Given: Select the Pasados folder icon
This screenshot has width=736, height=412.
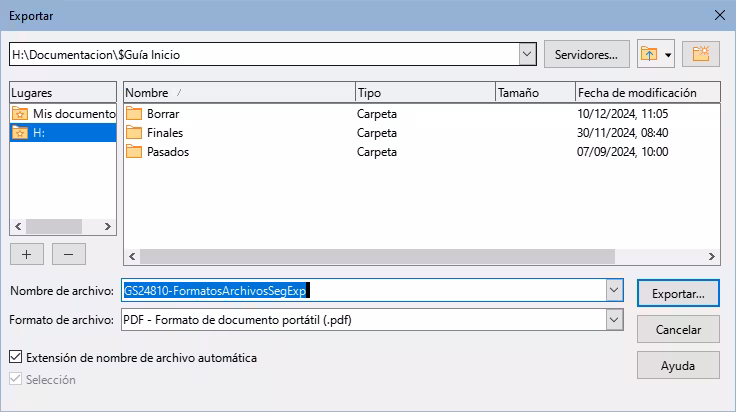Looking at the screenshot, I should click(x=134, y=152).
